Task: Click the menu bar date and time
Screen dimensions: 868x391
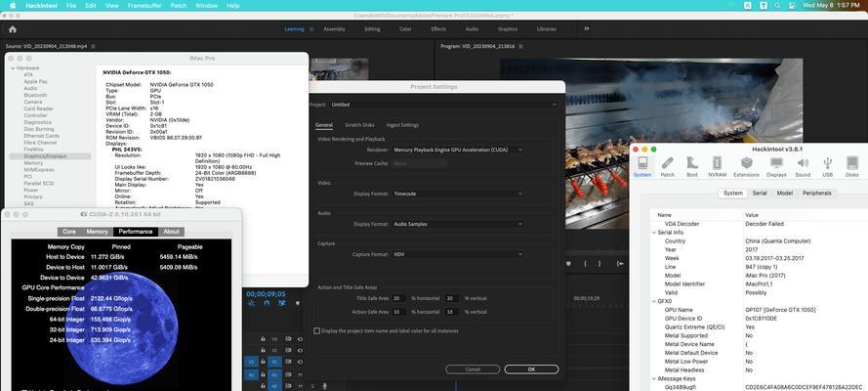Action: coord(833,6)
